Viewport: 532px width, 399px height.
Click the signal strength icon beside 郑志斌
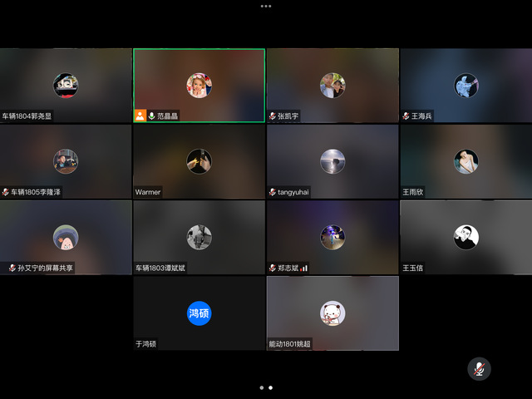click(x=304, y=268)
